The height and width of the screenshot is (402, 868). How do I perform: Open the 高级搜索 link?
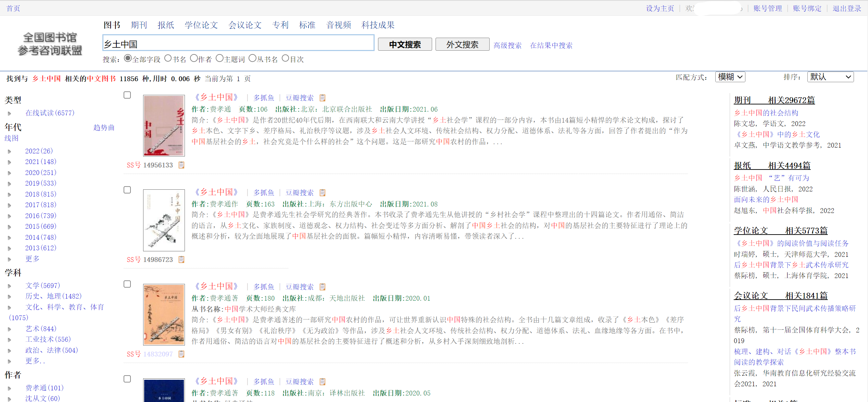pyautogui.click(x=507, y=46)
